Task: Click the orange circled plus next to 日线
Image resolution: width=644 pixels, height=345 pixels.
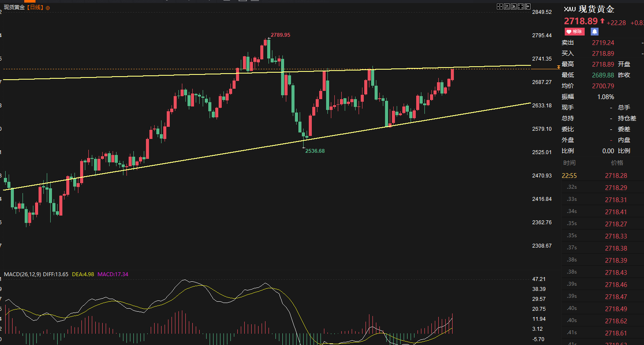Action: click(x=48, y=8)
